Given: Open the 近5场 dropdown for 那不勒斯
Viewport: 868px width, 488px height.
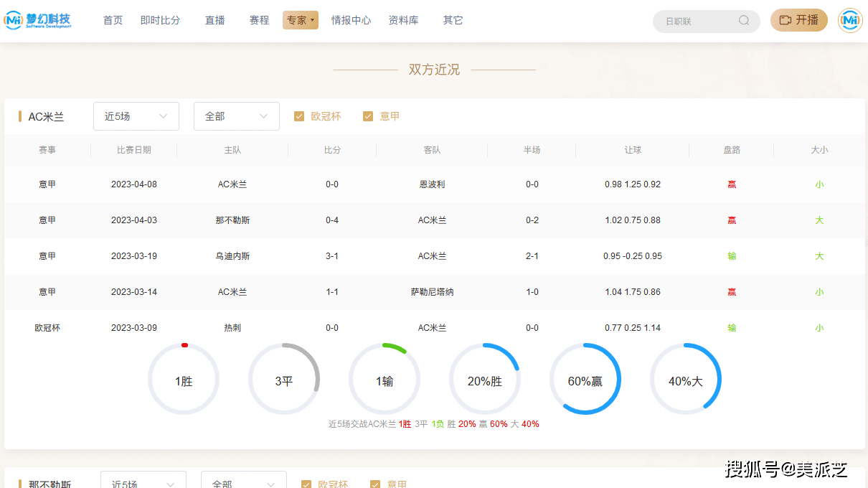Looking at the screenshot, I should click(143, 482).
